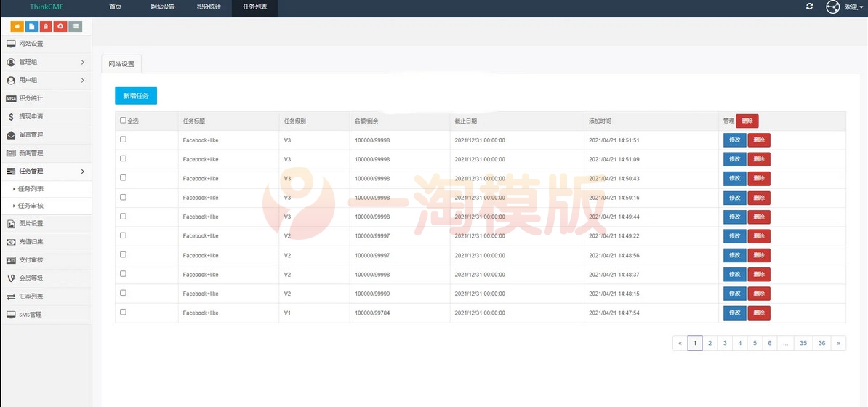Screen dimensions: 868x407
Task: Click the refresh icon in top bar
Action: click(809, 7)
